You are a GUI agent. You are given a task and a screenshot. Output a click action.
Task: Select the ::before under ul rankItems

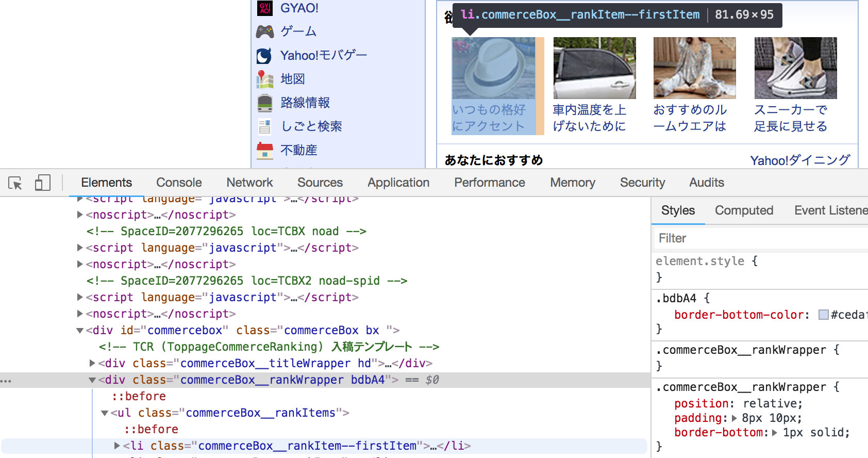tap(151, 430)
